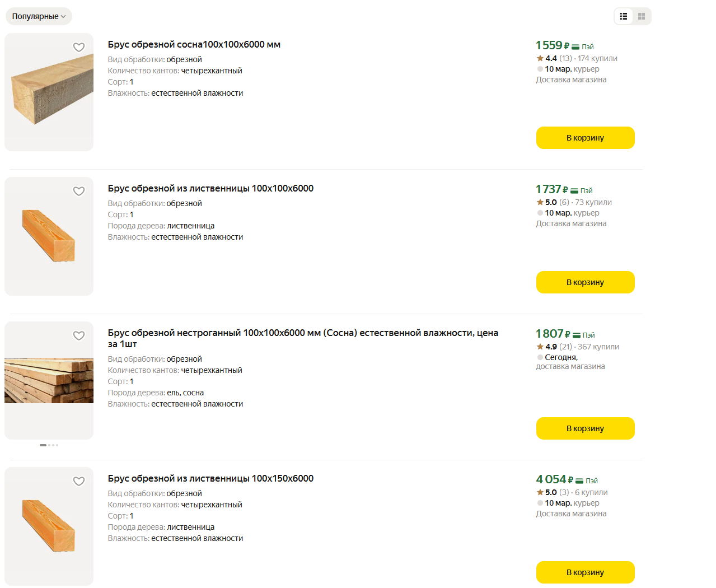The width and height of the screenshot is (716, 588).
Task: Favorite the larch beam 100x150x6000 listing
Action: tap(79, 482)
